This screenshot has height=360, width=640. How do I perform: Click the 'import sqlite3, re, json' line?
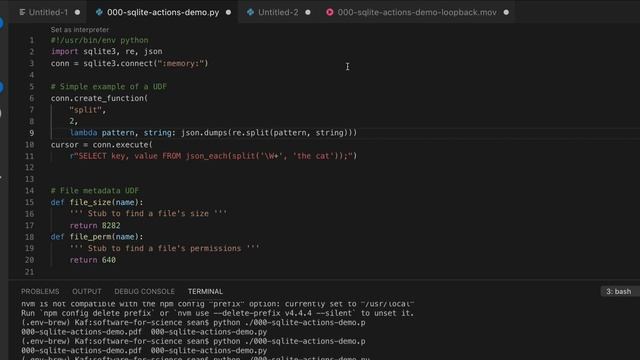107,52
